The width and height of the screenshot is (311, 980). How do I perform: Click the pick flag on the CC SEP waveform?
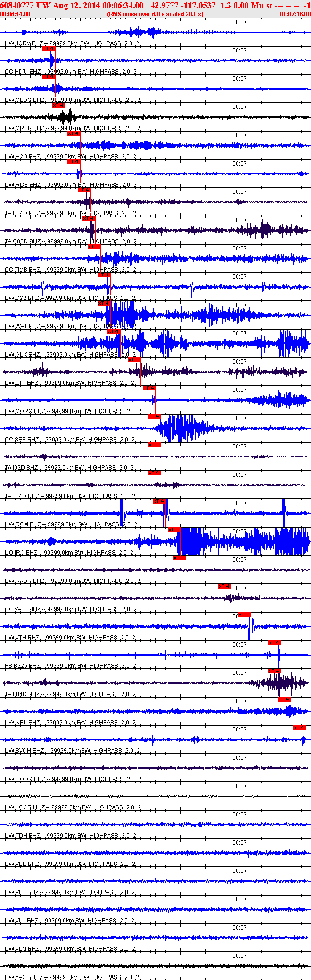(155, 416)
